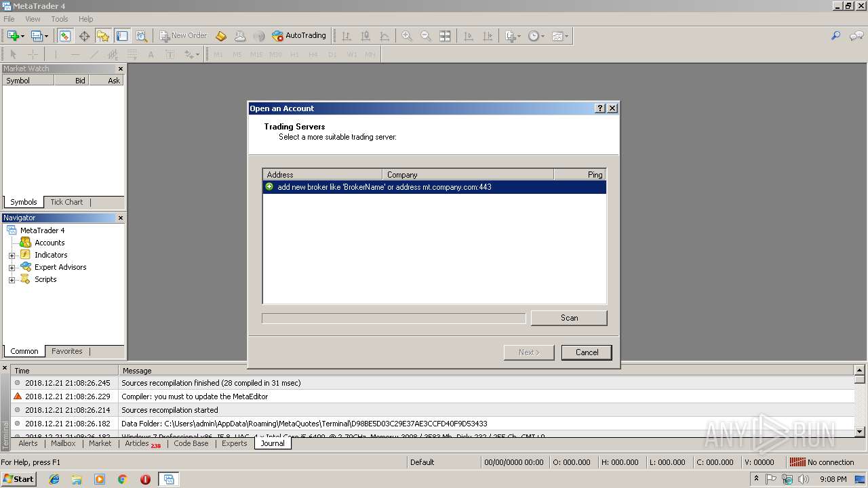868x488 pixels.
Task: Select the Fibonacci retracement tool
Action: [x=132, y=54]
